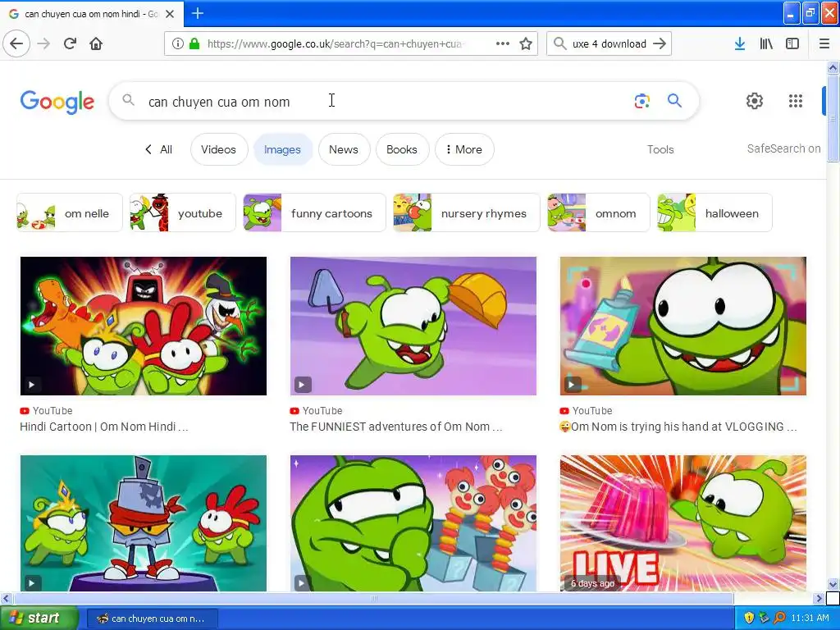Reload the current page
840x630 pixels.
click(70, 43)
